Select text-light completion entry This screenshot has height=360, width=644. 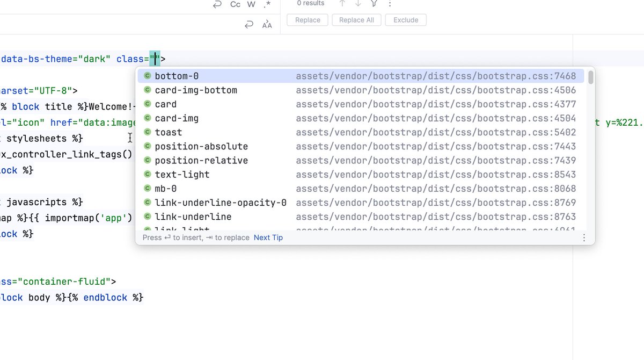pyautogui.click(x=362, y=174)
